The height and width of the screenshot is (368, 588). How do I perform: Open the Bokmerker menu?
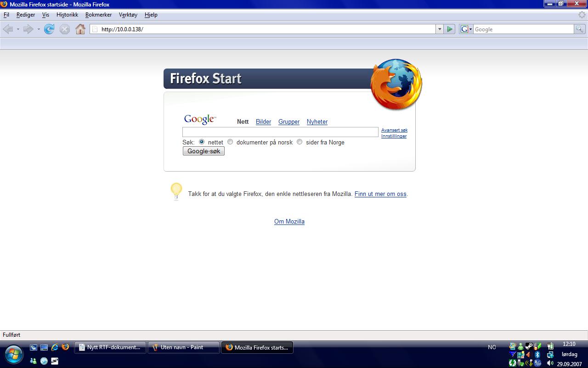[98, 15]
